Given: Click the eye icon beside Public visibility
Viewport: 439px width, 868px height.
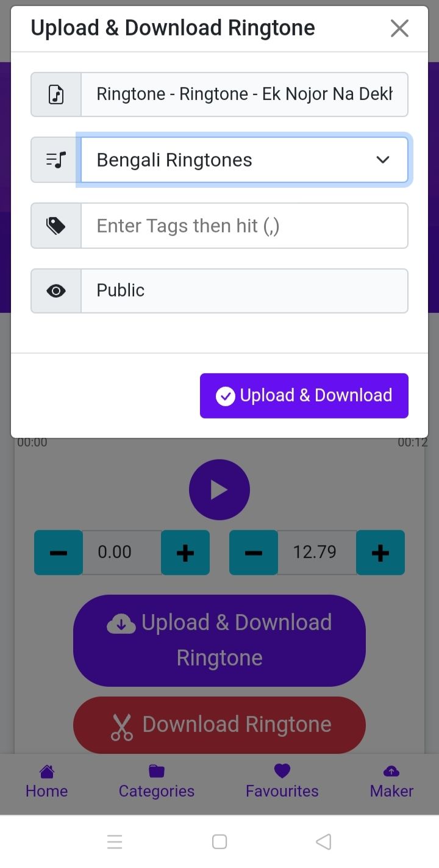Looking at the screenshot, I should pyautogui.click(x=56, y=291).
